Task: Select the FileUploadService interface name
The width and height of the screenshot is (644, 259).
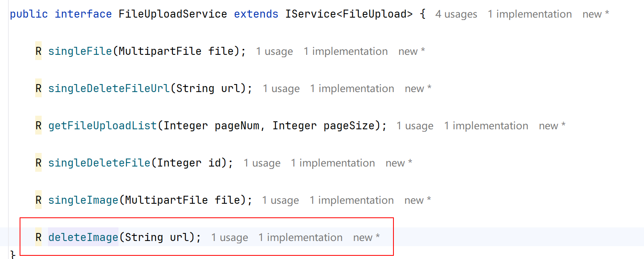Action: [x=173, y=14]
